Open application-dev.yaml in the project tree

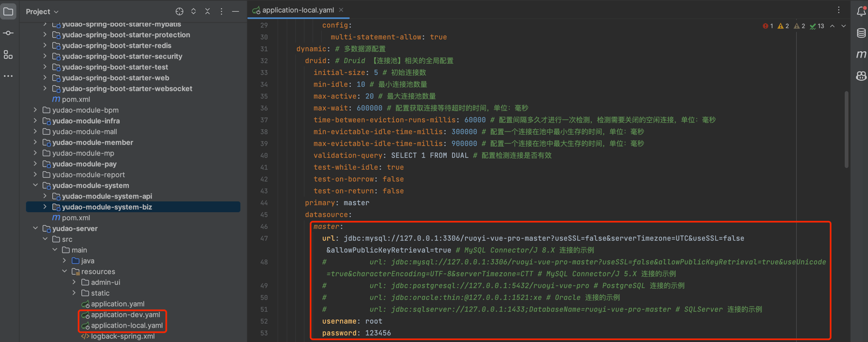pyautogui.click(x=125, y=315)
